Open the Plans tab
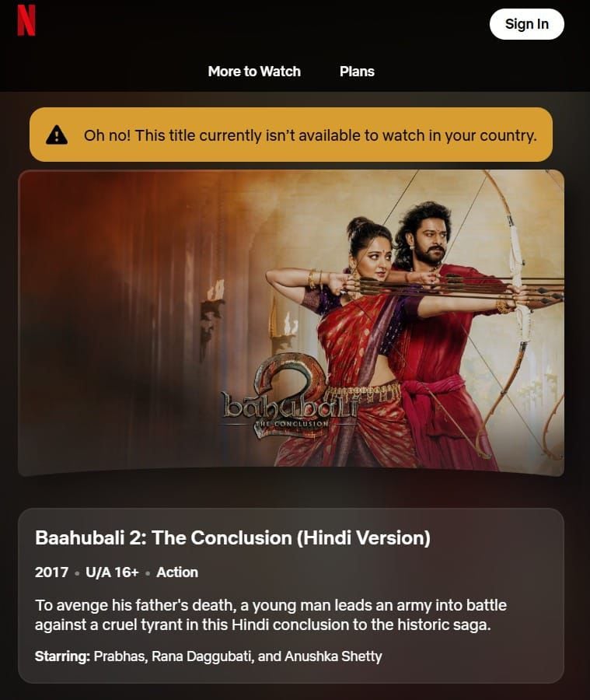Screen dimensions: 590x700 tap(357, 72)
